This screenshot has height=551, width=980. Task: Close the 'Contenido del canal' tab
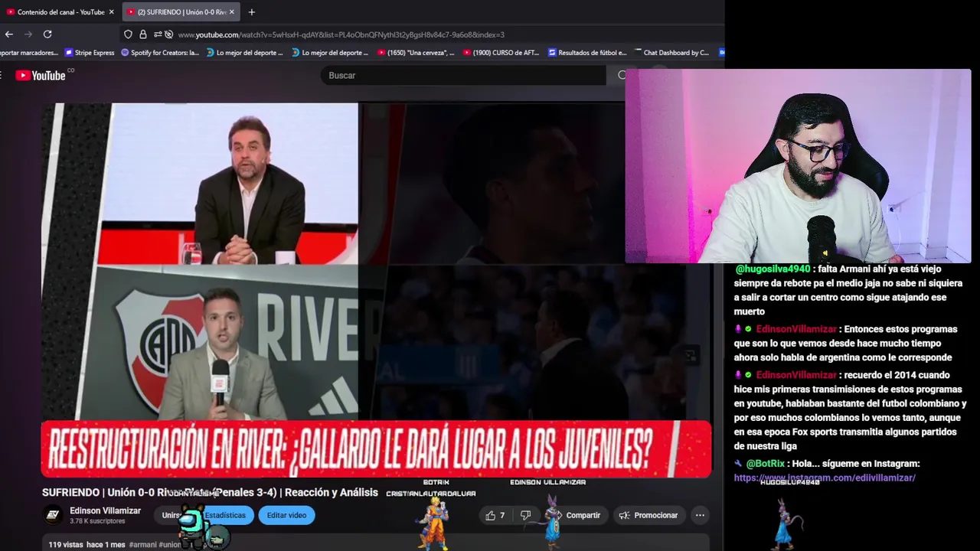111,12
